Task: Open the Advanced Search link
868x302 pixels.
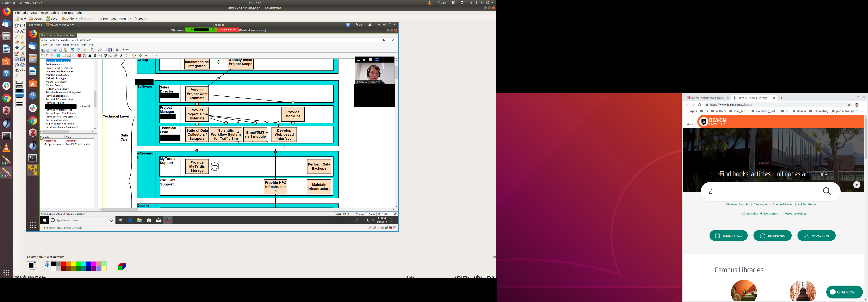Action: coord(736,204)
